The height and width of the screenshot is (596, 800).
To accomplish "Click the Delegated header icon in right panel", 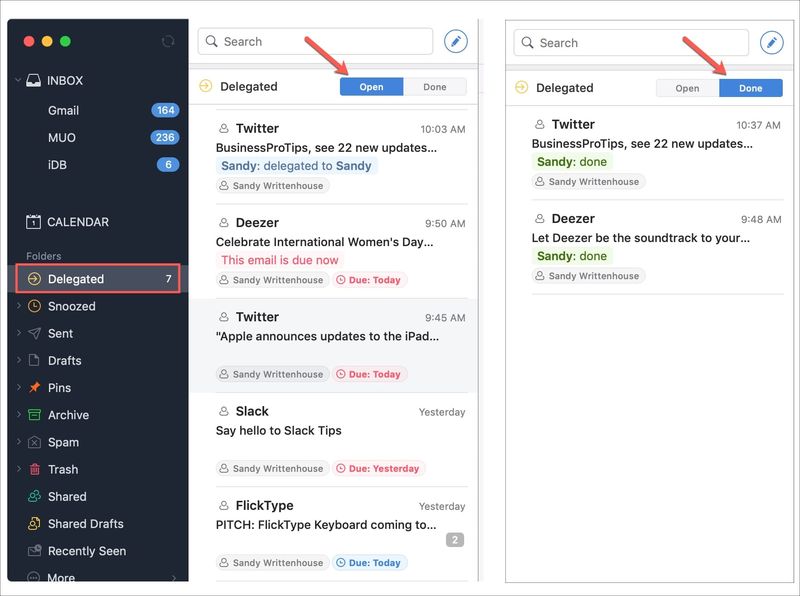I will [x=521, y=87].
